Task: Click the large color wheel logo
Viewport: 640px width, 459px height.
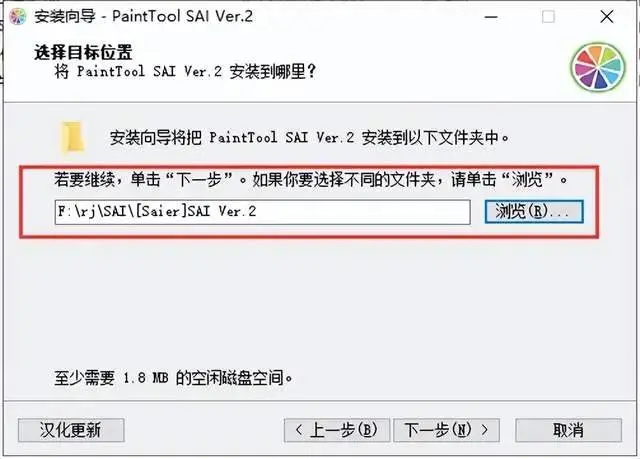Action: [598, 68]
